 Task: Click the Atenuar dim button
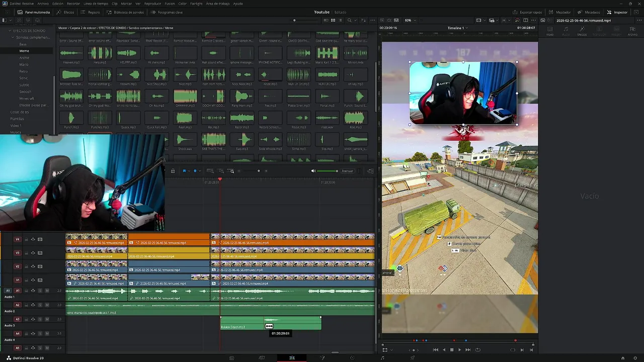[347, 171]
